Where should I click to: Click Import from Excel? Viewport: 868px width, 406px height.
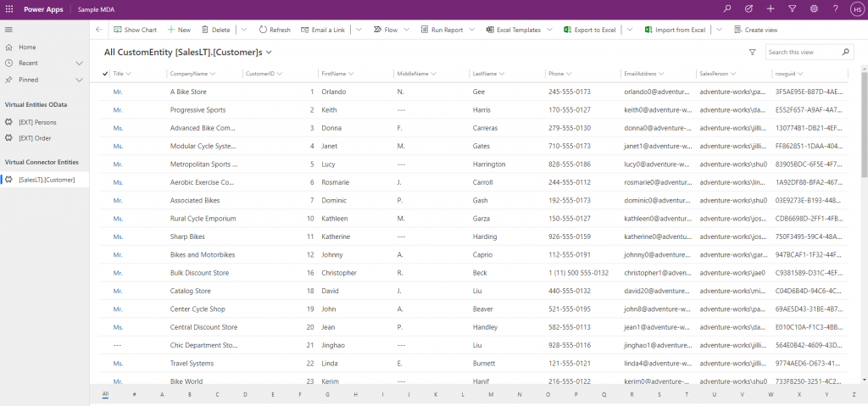click(675, 30)
